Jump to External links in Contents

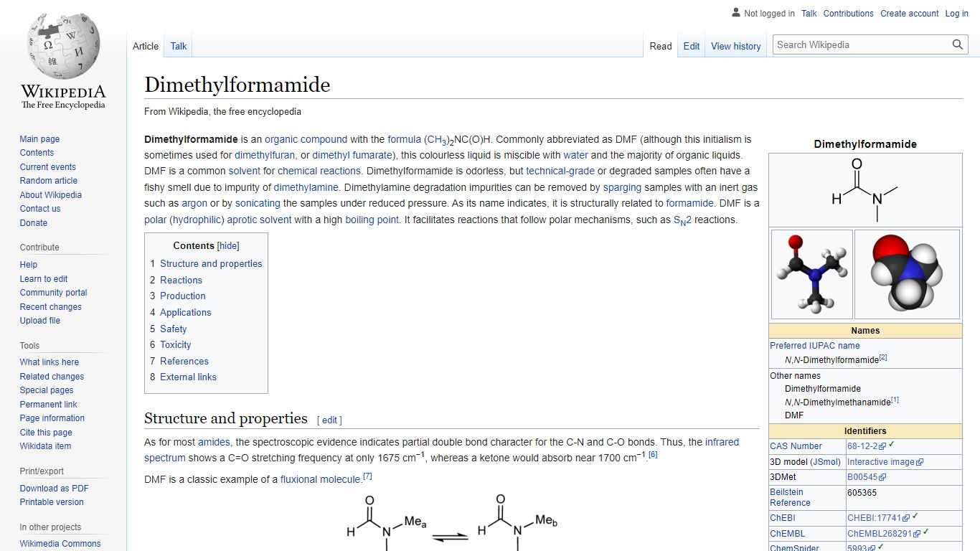[x=188, y=377]
